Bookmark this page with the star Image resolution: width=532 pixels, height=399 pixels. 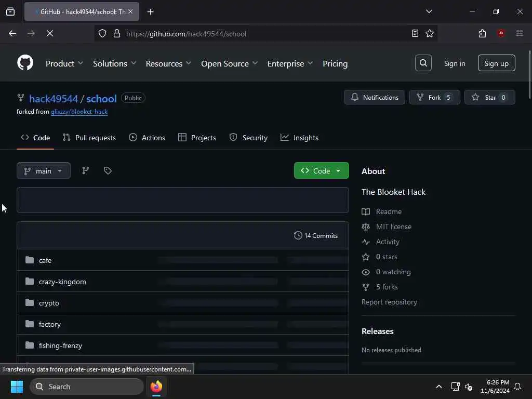click(x=430, y=33)
